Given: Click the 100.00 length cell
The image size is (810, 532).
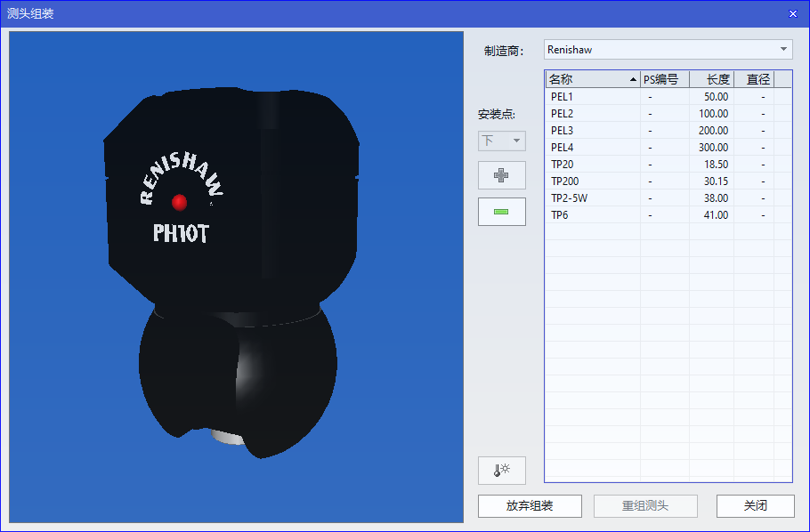Looking at the screenshot, I should 712,114.
